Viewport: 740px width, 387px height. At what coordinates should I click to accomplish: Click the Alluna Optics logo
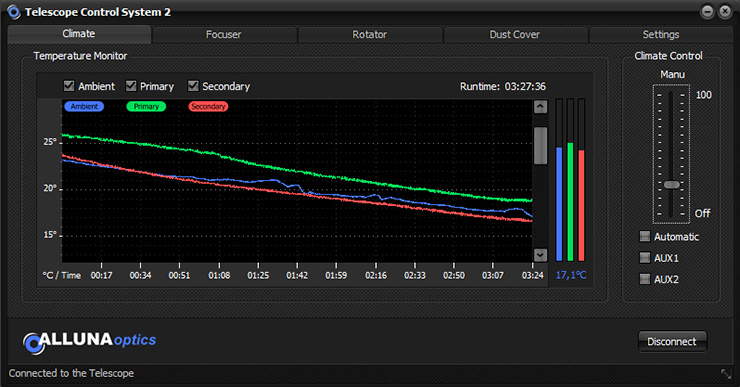pyautogui.click(x=89, y=342)
